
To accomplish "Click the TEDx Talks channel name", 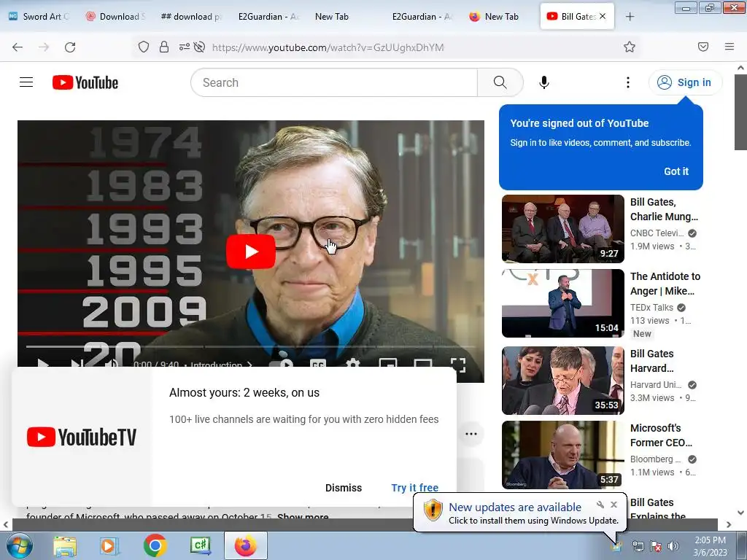I will pyautogui.click(x=651, y=307).
